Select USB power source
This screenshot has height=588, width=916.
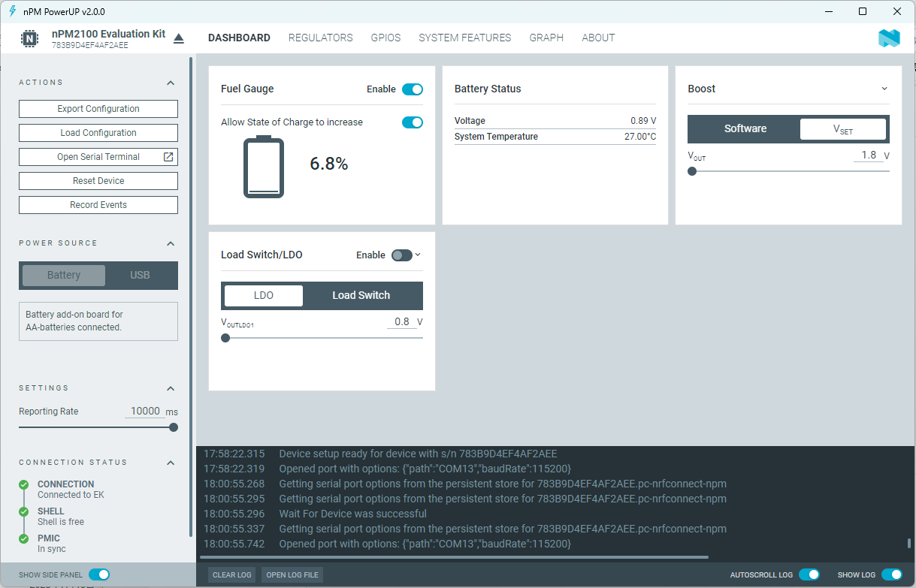[140, 276]
